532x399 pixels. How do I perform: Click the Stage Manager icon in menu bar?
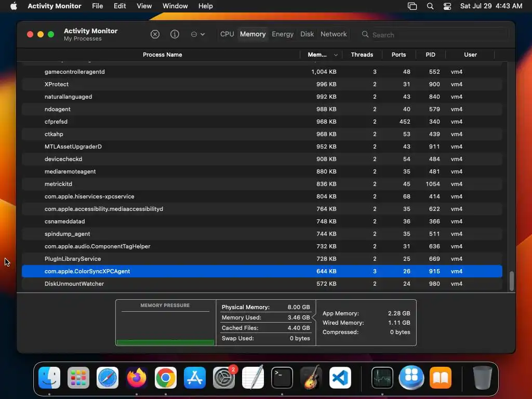[412, 6]
